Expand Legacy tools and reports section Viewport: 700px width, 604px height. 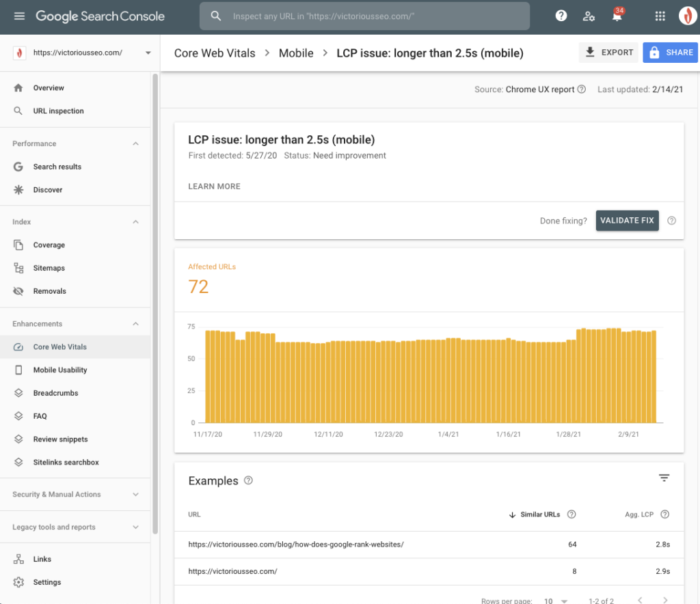coord(135,527)
